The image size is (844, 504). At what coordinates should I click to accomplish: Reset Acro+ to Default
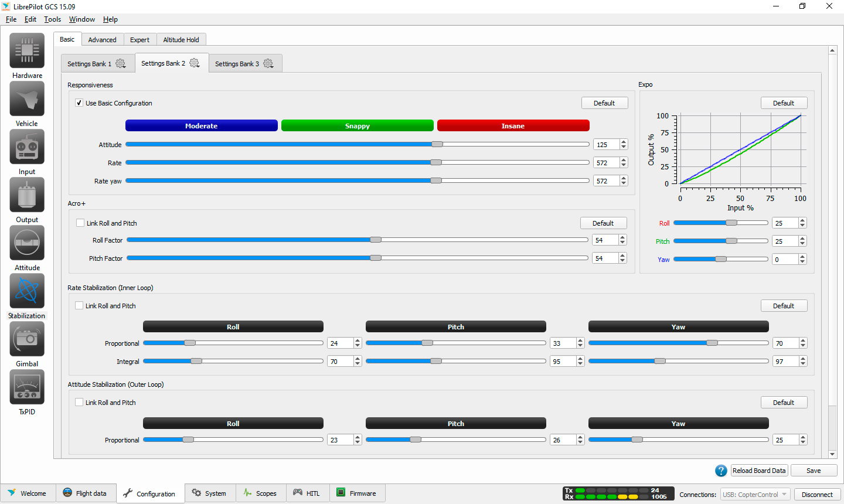click(603, 223)
